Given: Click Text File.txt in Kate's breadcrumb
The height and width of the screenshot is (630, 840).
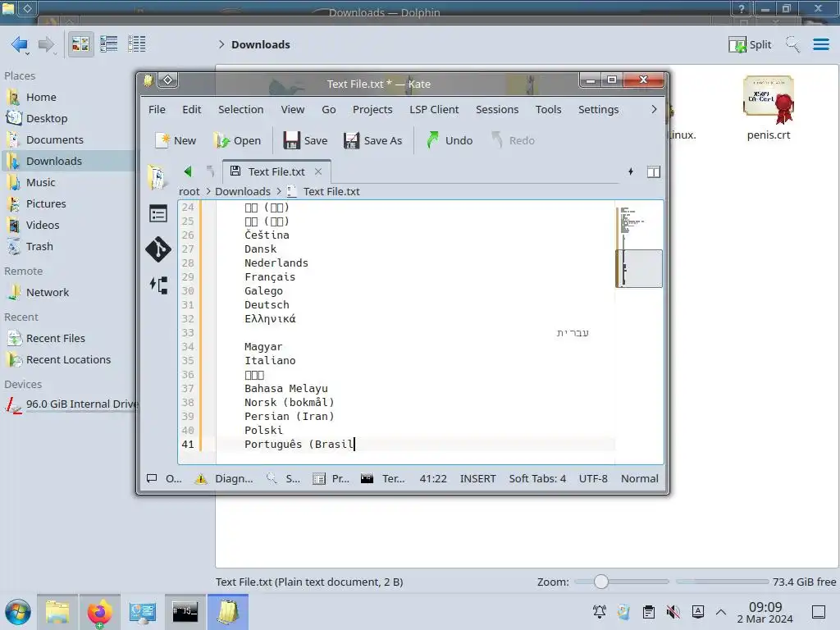Looking at the screenshot, I should tap(331, 191).
